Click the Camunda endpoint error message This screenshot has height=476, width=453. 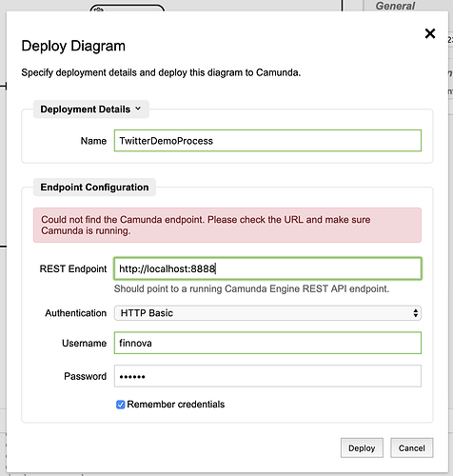tap(227, 225)
